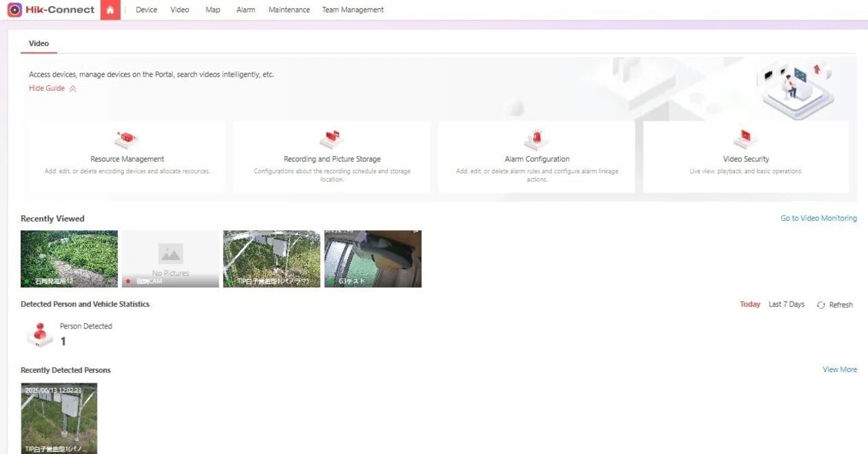This screenshot has height=454, width=868.
Task: Collapse guide using double-chevron arrow
Action: point(73,89)
